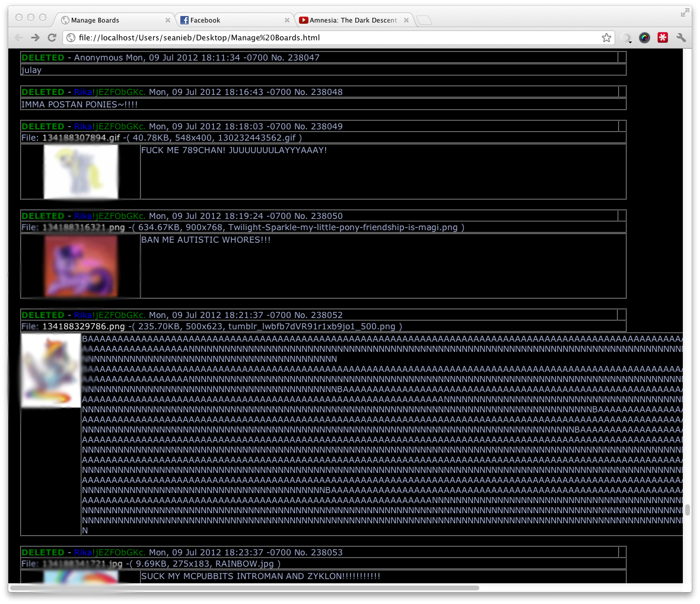Open a new tab with the new-tab button
This screenshot has width=700, height=604.
pos(424,20)
